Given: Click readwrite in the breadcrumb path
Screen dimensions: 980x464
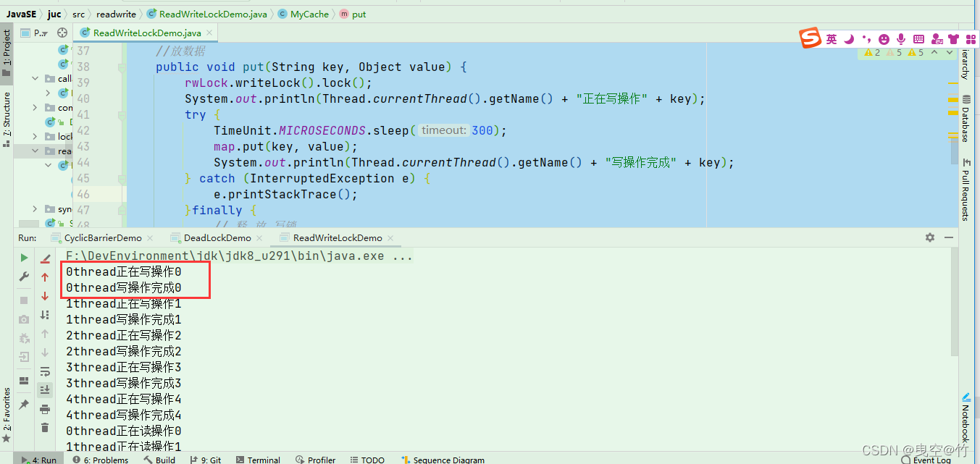Looking at the screenshot, I should (x=116, y=14).
